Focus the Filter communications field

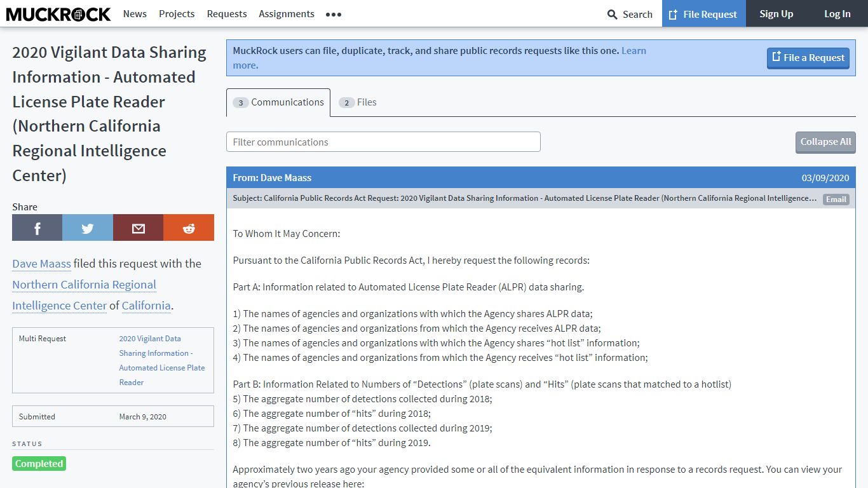[x=383, y=142]
